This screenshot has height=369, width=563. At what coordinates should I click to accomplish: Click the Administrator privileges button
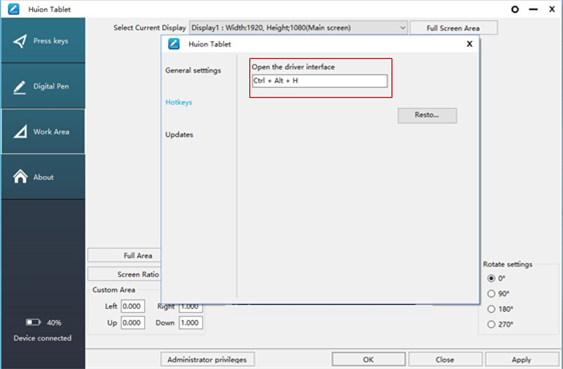point(207,359)
